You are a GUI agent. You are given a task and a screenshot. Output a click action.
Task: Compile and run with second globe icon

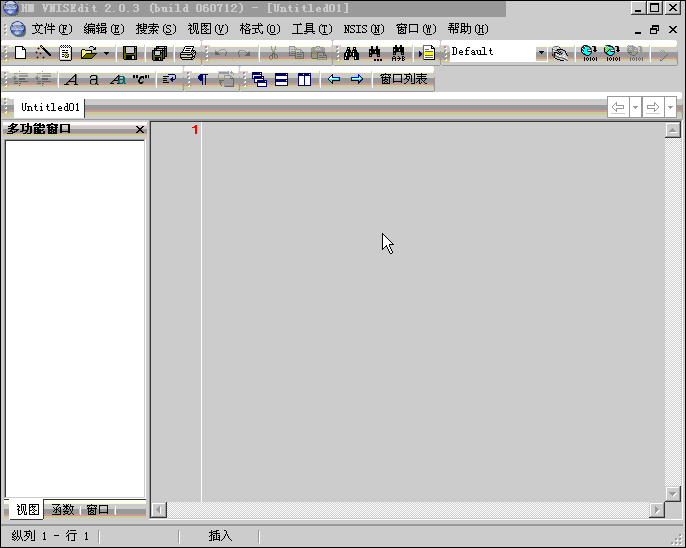pos(612,53)
